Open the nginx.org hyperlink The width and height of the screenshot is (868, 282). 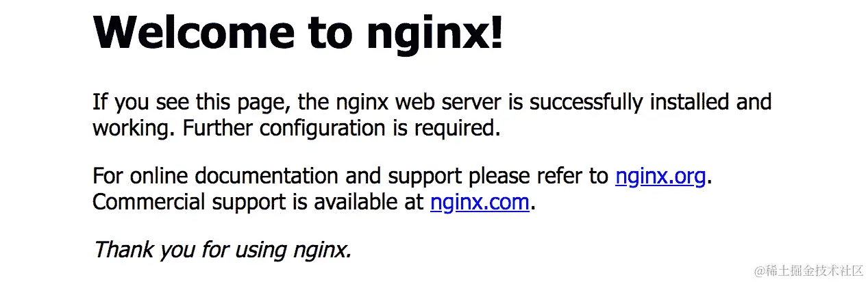(660, 177)
